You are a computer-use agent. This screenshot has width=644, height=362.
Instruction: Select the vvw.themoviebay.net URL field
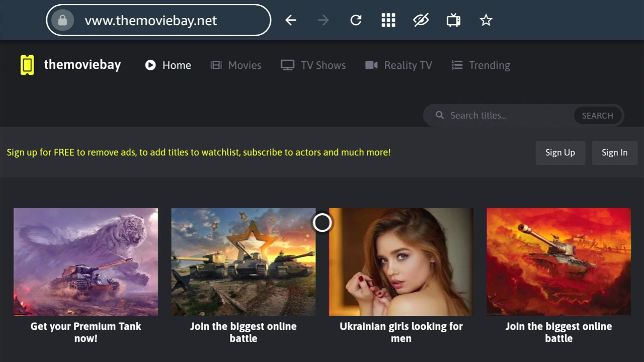tap(158, 20)
